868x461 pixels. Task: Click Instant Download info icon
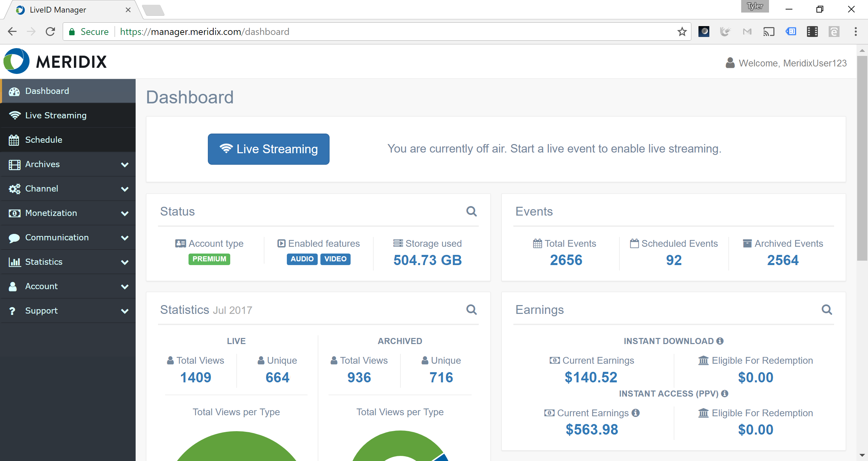pos(720,341)
